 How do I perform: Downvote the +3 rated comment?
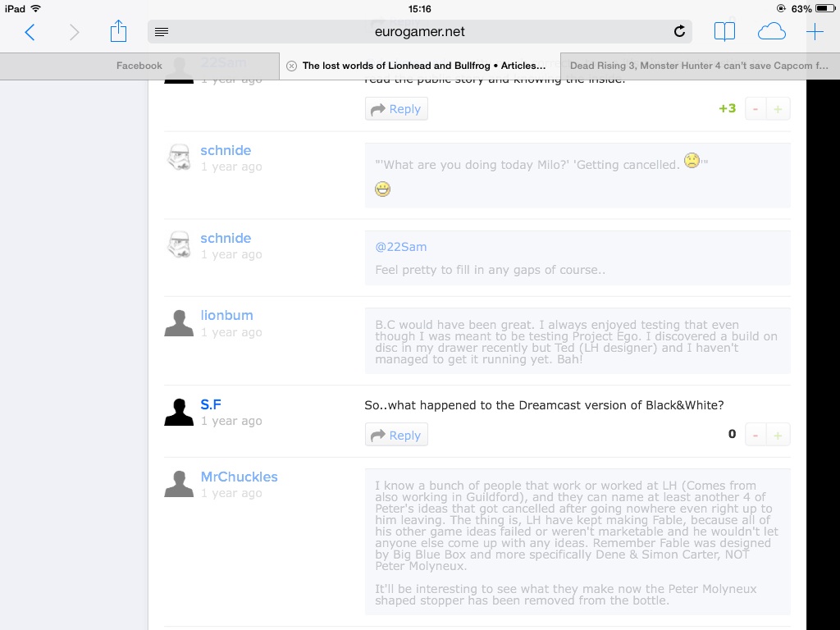click(756, 109)
